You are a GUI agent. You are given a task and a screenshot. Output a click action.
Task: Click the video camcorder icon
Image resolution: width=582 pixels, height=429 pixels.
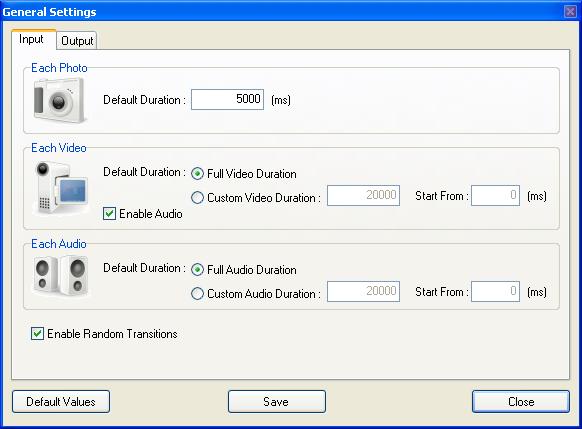tap(61, 189)
